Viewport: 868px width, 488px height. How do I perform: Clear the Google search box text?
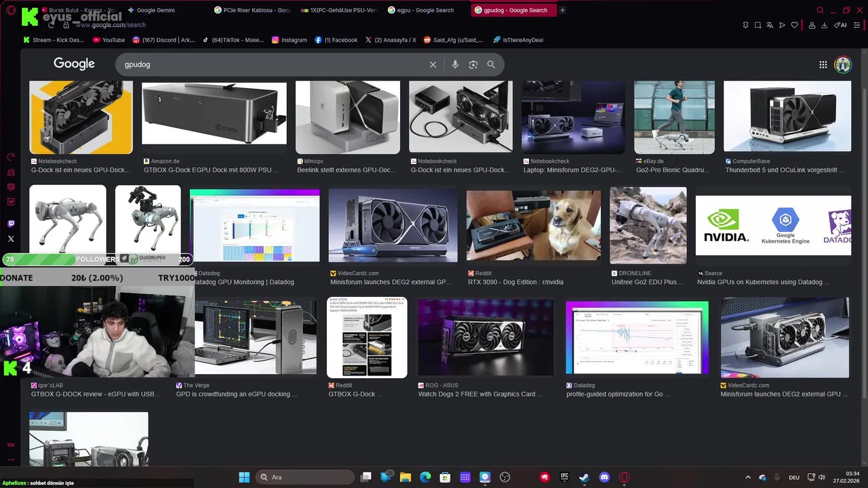point(433,64)
